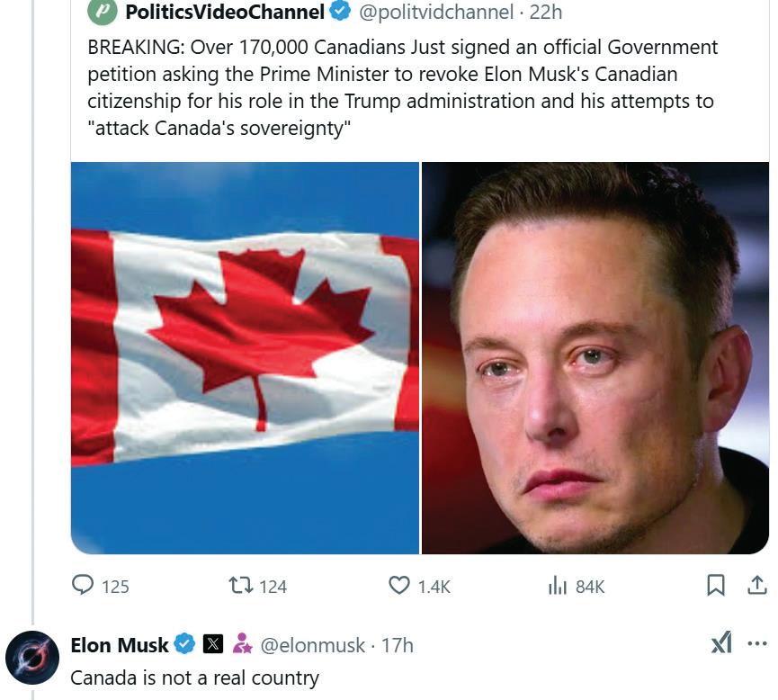The image size is (778, 700).
Task: Bookmark the PoliticsVideoChannel tweet
Action: pyautogui.click(x=716, y=586)
